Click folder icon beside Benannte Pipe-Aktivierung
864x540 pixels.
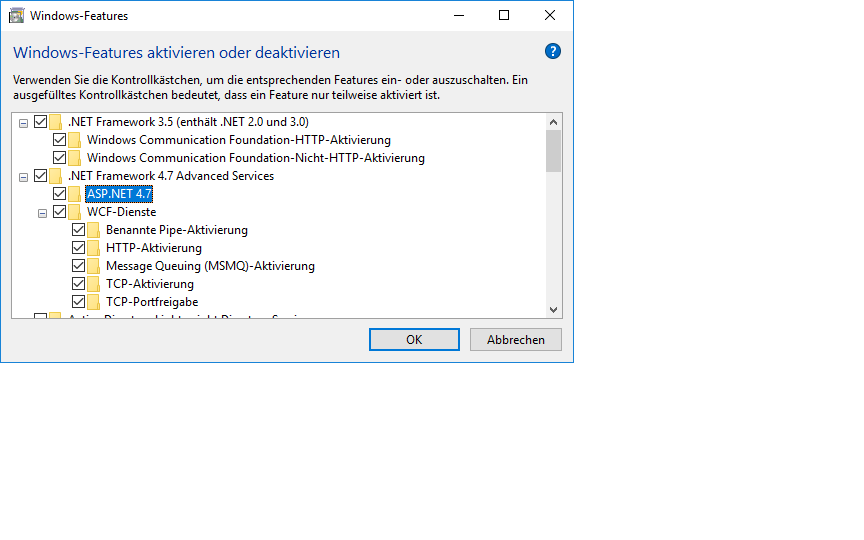point(94,230)
